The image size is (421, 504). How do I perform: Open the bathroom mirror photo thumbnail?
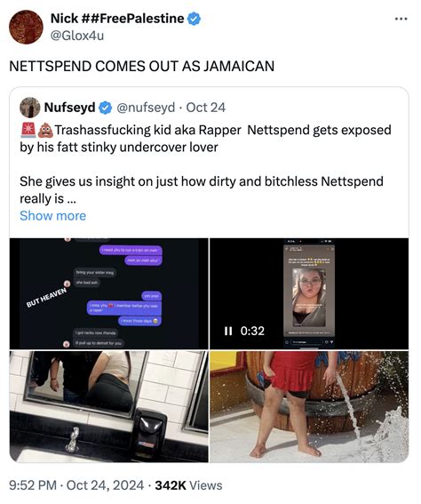tap(109, 406)
